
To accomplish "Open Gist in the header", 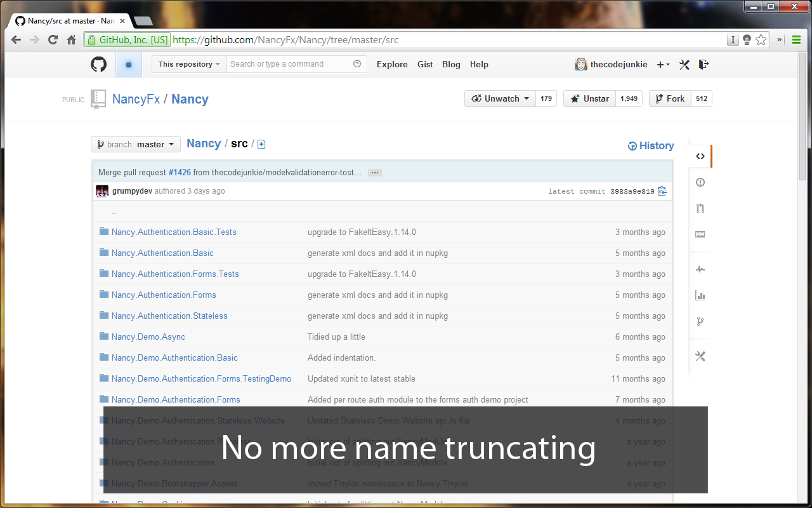I will (425, 64).
